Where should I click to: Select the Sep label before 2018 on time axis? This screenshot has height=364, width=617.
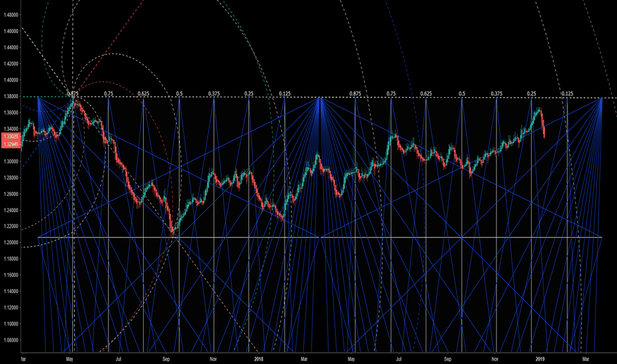pyautogui.click(x=166, y=359)
